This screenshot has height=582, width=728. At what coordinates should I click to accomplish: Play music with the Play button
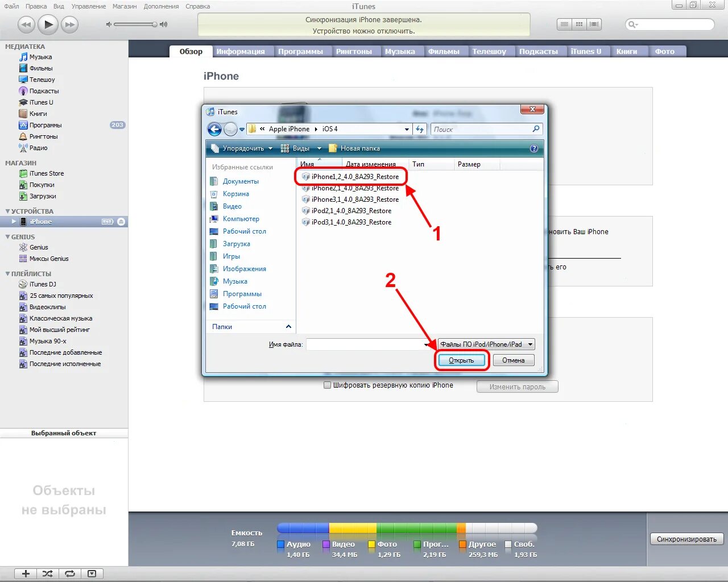[x=48, y=24]
